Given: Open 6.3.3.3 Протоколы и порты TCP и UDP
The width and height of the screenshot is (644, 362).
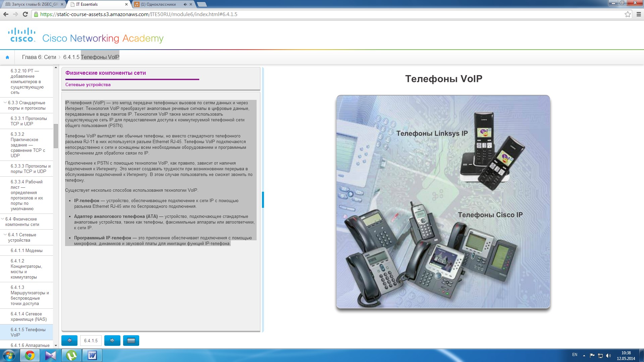Looking at the screenshot, I should pyautogui.click(x=27, y=169).
